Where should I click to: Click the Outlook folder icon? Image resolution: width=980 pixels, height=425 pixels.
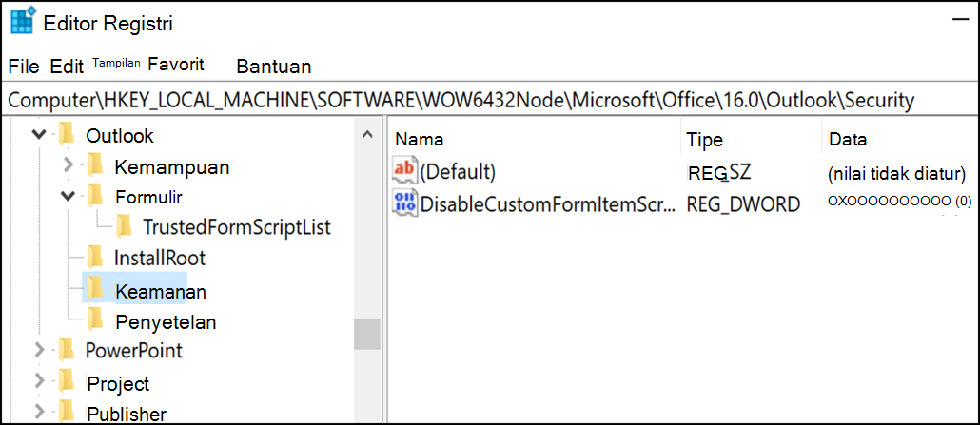(x=66, y=135)
